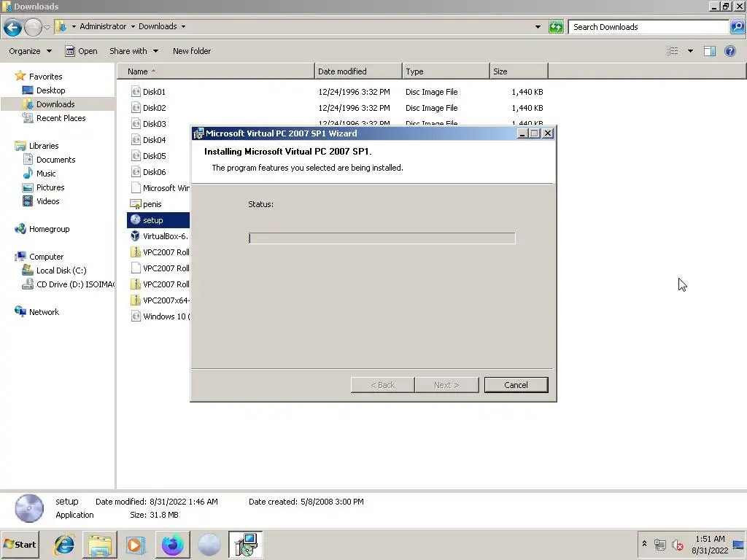Open the Firefox taskbar icon
Image resolution: width=747 pixels, height=560 pixels.
(x=172, y=545)
